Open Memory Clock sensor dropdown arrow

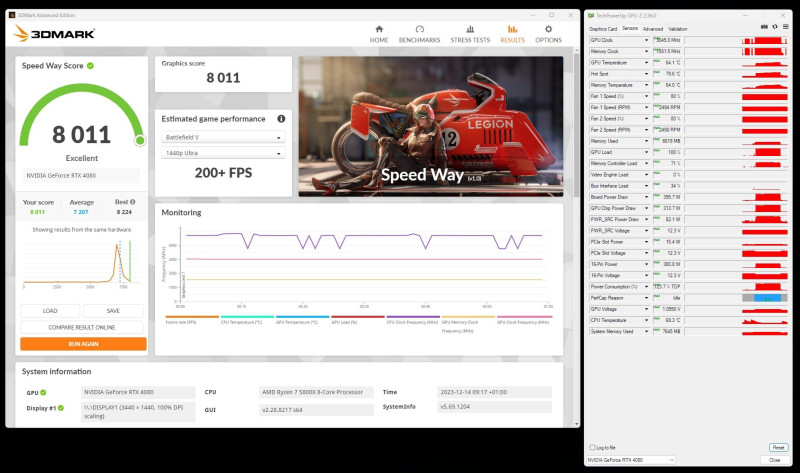click(646, 52)
